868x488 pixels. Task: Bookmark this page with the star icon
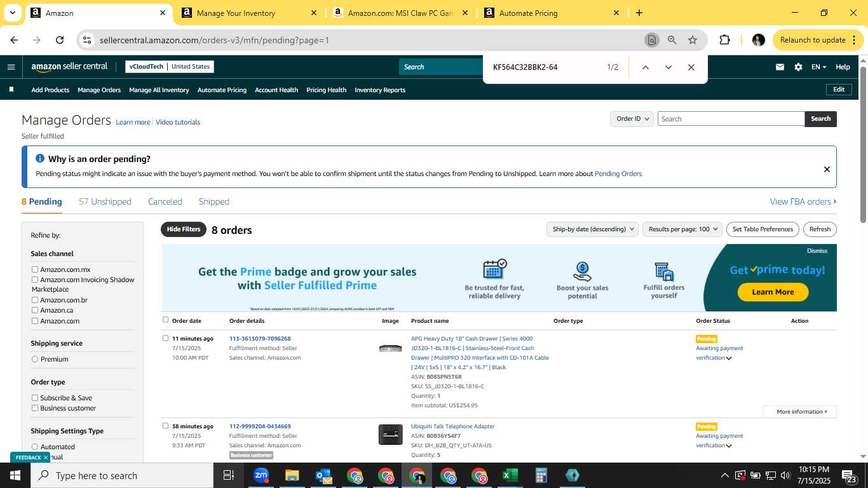(x=693, y=40)
